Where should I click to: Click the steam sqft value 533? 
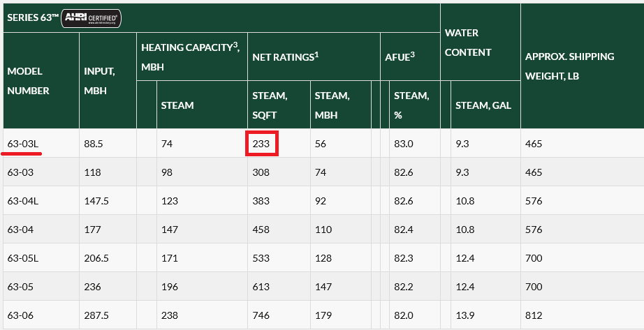[261, 258]
